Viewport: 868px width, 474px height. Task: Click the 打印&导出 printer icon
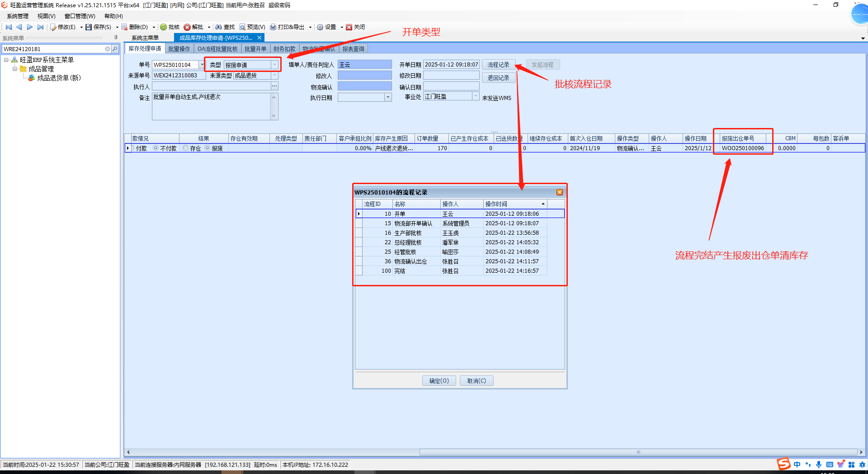pyautogui.click(x=273, y=27)
